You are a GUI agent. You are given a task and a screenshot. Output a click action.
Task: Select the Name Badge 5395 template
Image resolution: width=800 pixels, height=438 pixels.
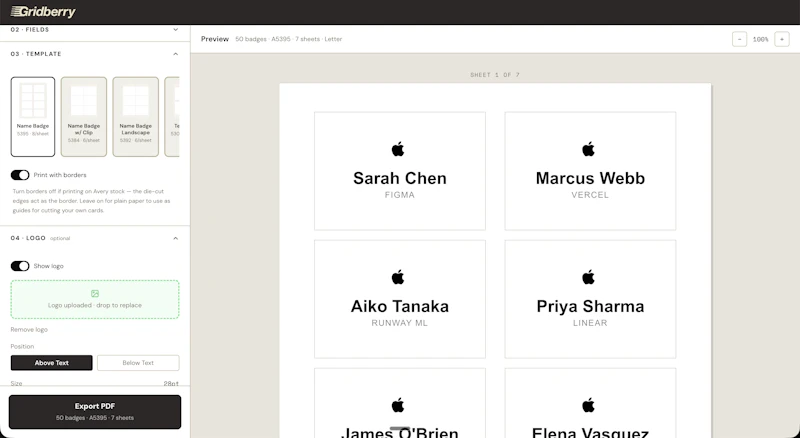coord(33,116)
